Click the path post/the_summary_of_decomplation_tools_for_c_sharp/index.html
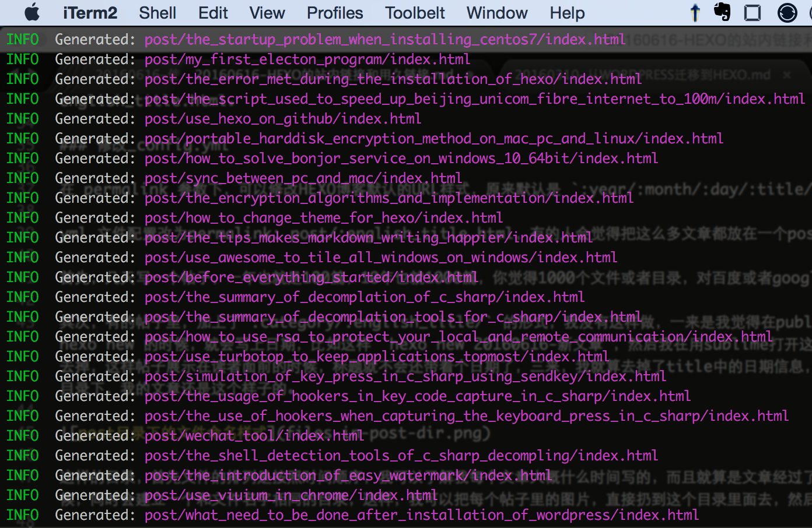Image resolution: width=812 pixels, height=528 pixels. tap(393, 317)
